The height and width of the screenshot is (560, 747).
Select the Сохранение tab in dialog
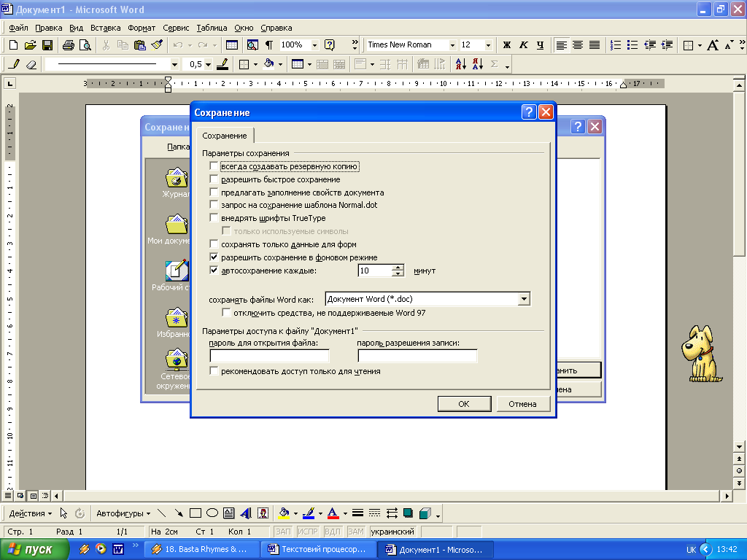click(225, 136)
